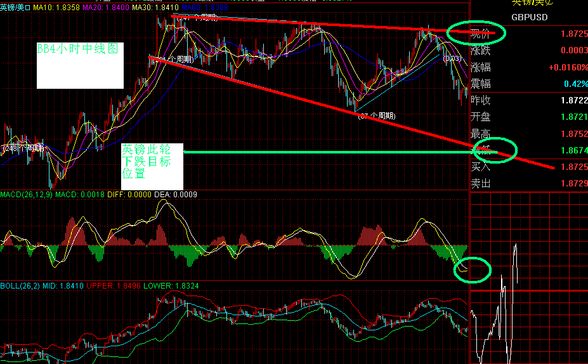This screenshot has height=364, width=588.
Task: Click the MACD histogram pane
Action: tap(234, 239)
